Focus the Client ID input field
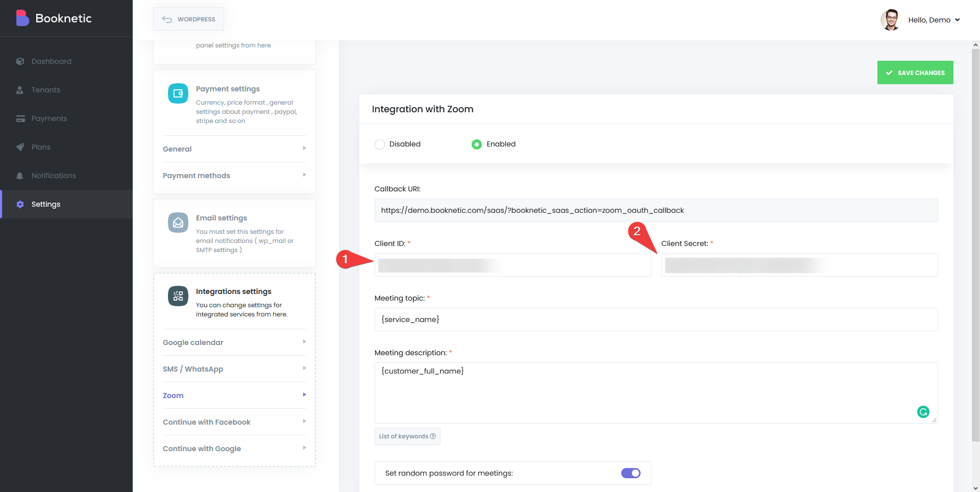The width and height of the screenshot is (980, 492). [512, 265]
